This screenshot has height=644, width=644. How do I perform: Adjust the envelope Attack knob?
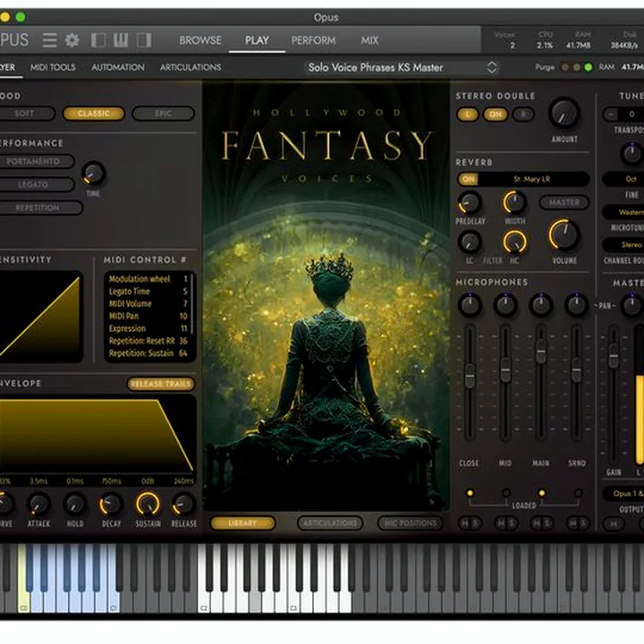[38, 504]
